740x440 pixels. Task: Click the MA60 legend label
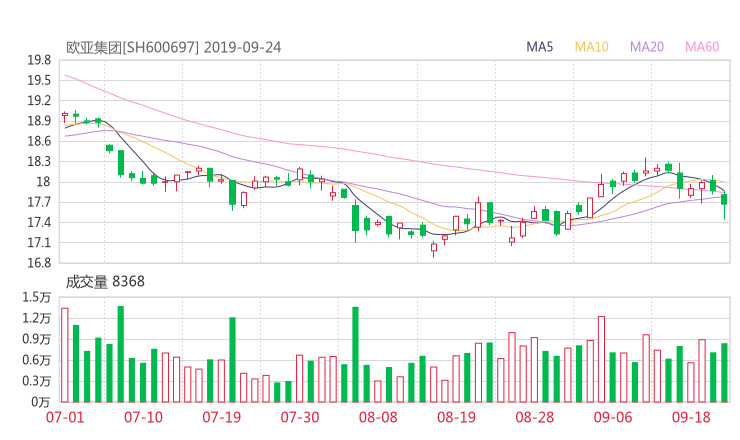[702, 47]
